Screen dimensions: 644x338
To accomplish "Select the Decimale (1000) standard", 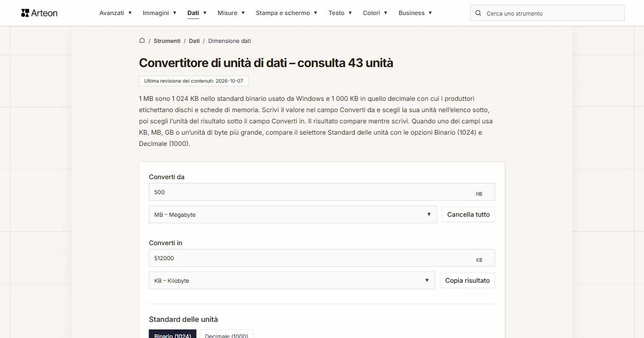I will (x=226, y=334).
